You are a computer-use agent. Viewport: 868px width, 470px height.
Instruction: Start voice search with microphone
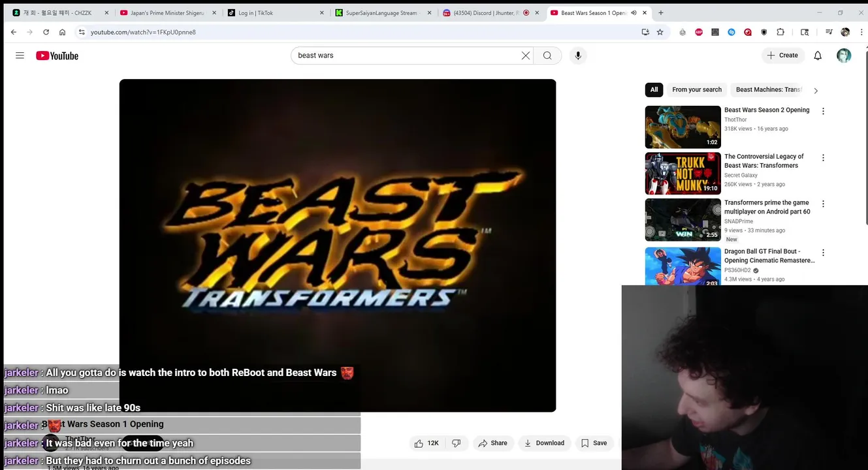[x=578, y=55]
